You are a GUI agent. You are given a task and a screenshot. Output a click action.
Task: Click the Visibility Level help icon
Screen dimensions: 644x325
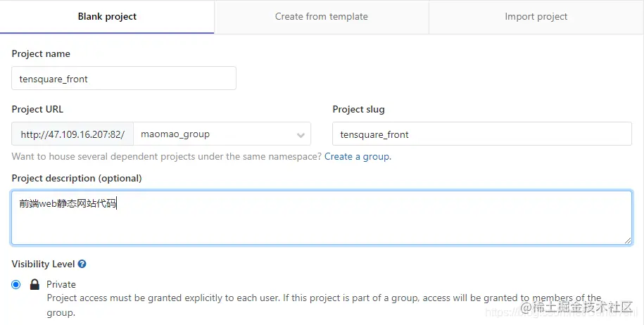point(82,265)
